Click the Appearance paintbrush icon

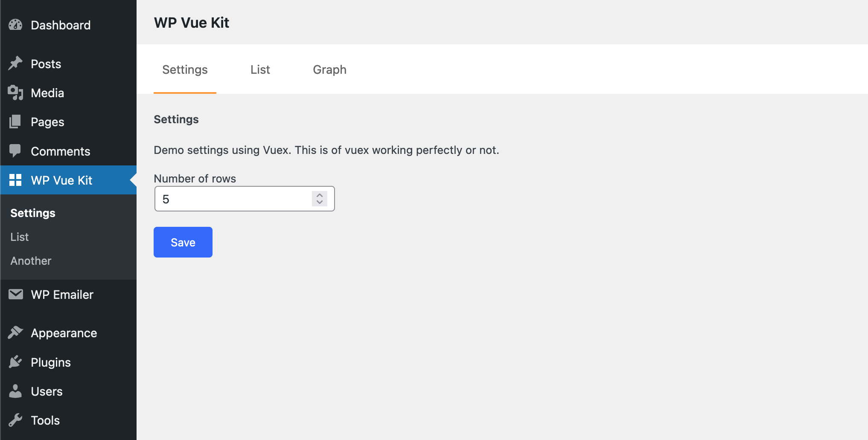[15, 333]
